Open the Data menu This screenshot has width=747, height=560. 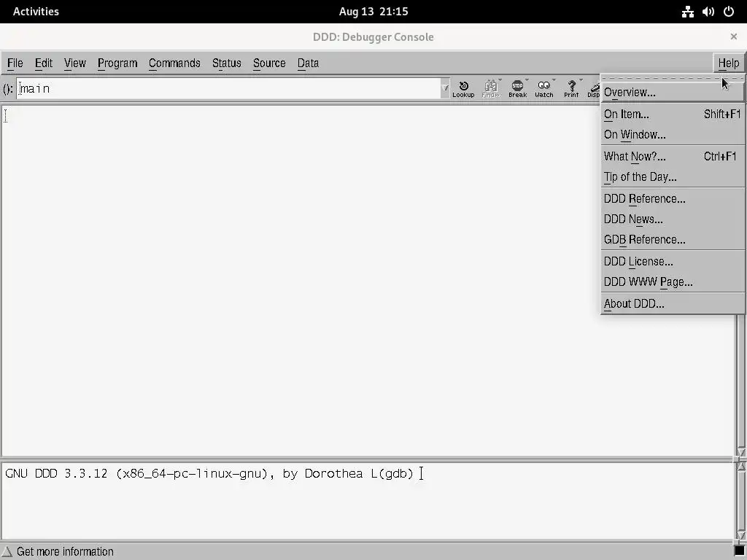308,63
